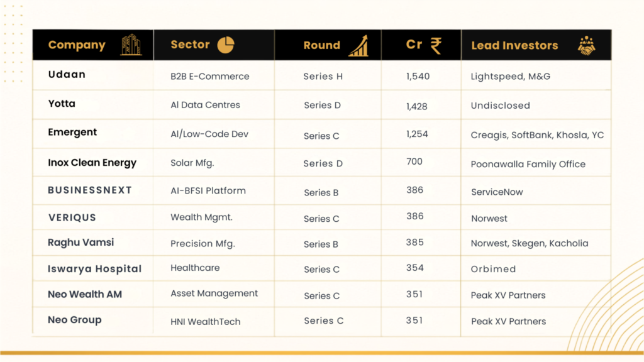This screenshot has height=362, width=644.
Task: Click the VERIQUS company name
Action: coord(72,217)
